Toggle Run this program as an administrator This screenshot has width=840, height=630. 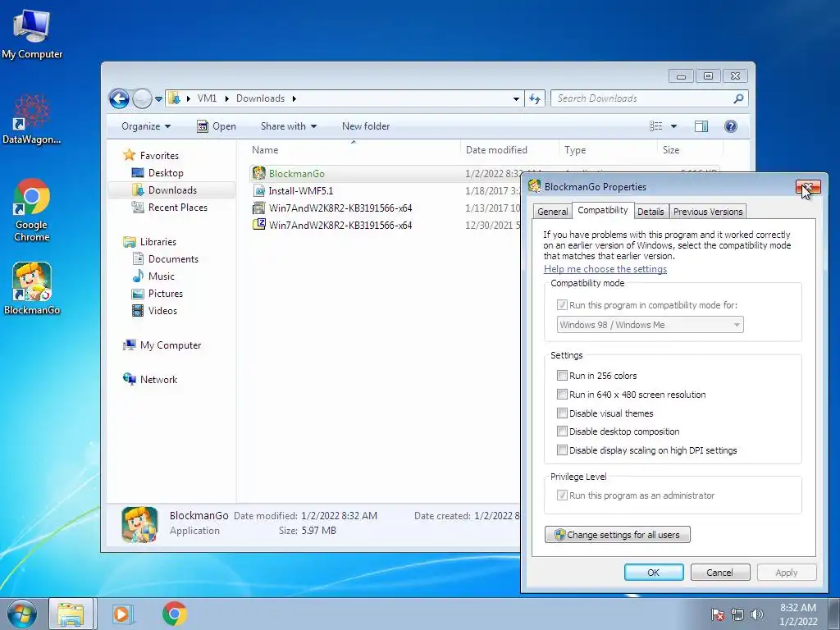tap(561, 495)
